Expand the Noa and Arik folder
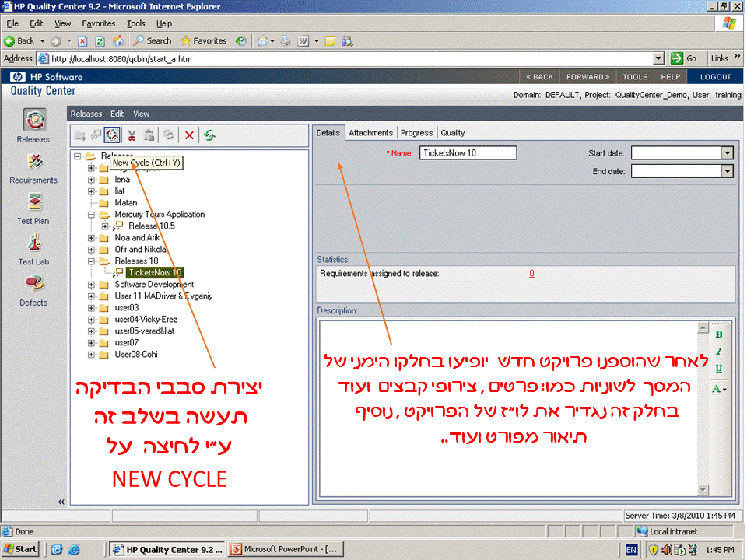 point(92,238)
